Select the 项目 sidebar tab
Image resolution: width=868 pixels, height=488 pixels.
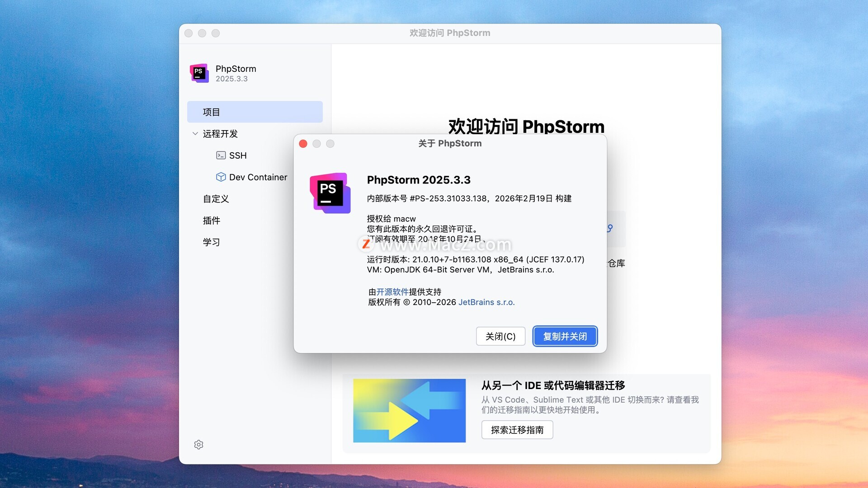point(255,112)
